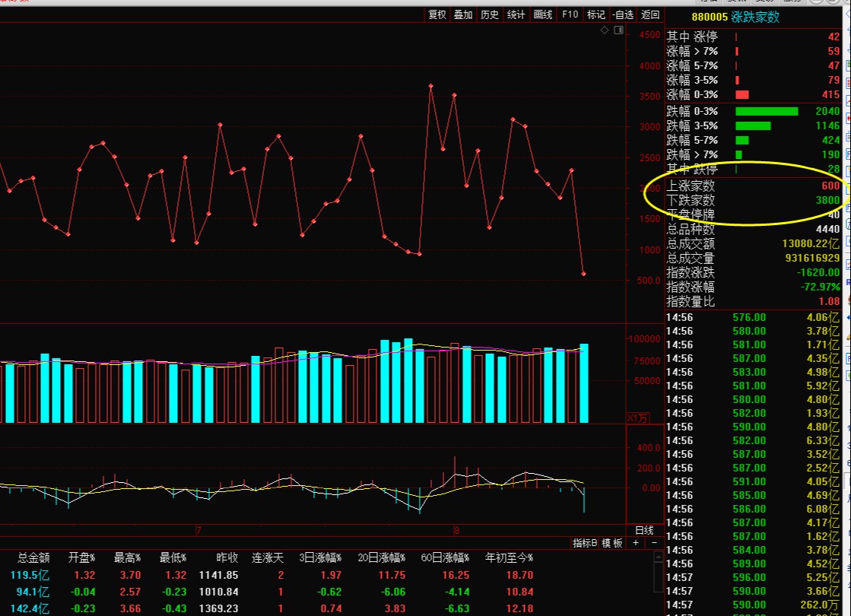Click the 指数涨跌 value -1620.00
Screen dimensions: 851x616
818,272
